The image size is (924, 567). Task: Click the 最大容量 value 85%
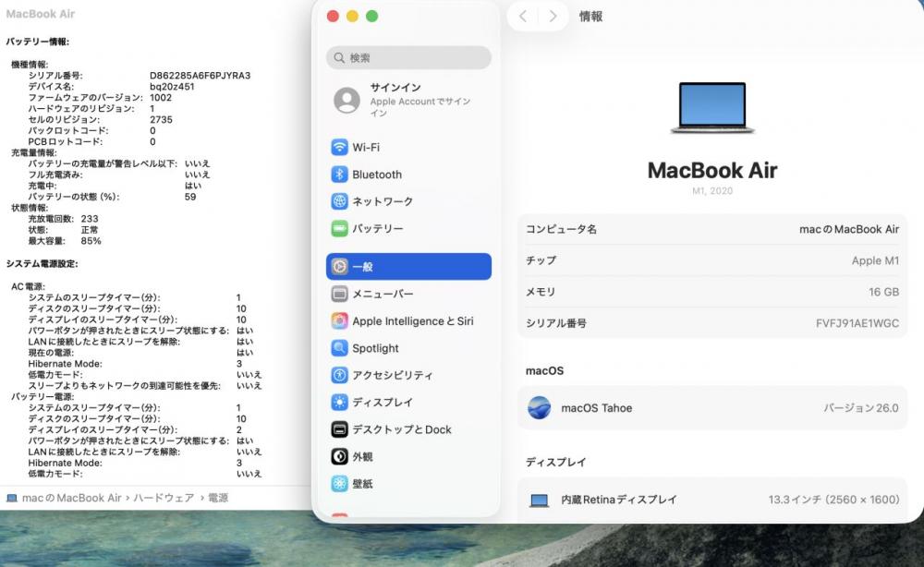91,241
